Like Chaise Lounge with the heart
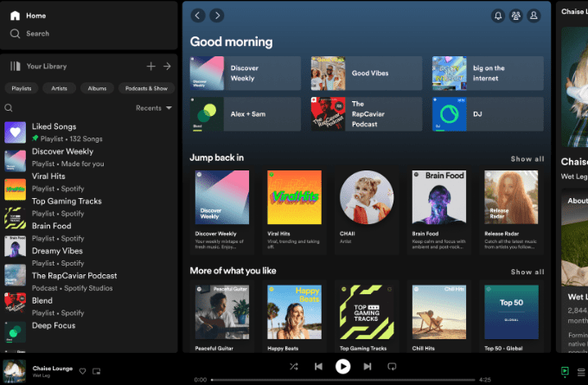 pyautogui.click(x=82, y=371)
